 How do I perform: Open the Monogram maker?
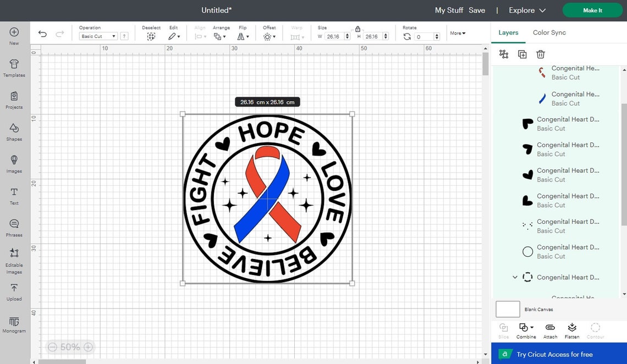pos(14,323)
